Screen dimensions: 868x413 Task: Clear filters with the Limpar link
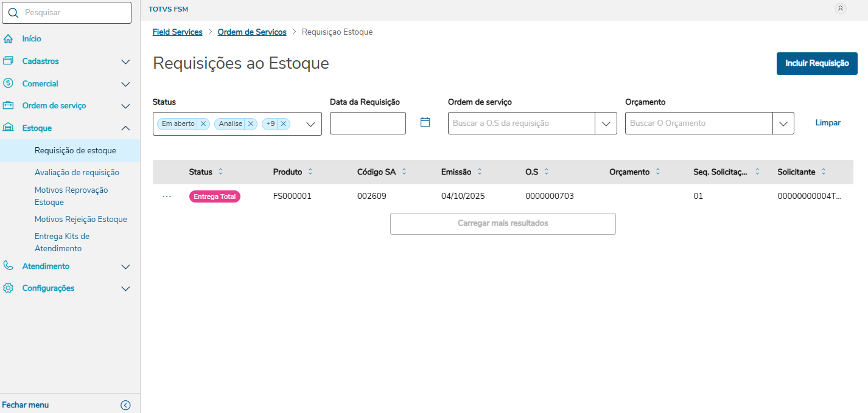pyautogui.click(x=828, y=123)
